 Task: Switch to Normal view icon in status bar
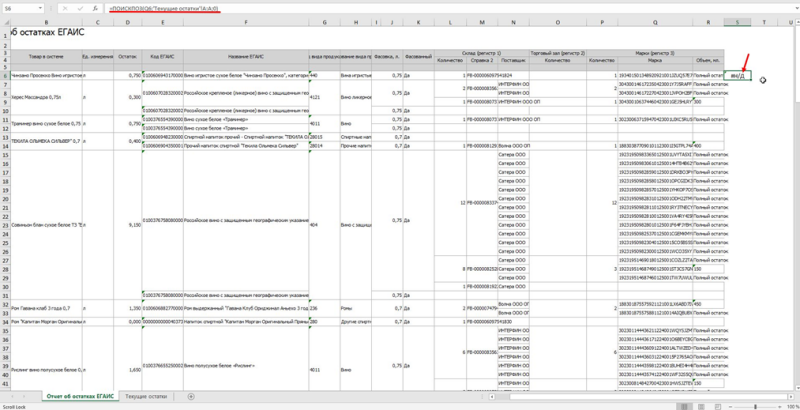pos(682,406)
